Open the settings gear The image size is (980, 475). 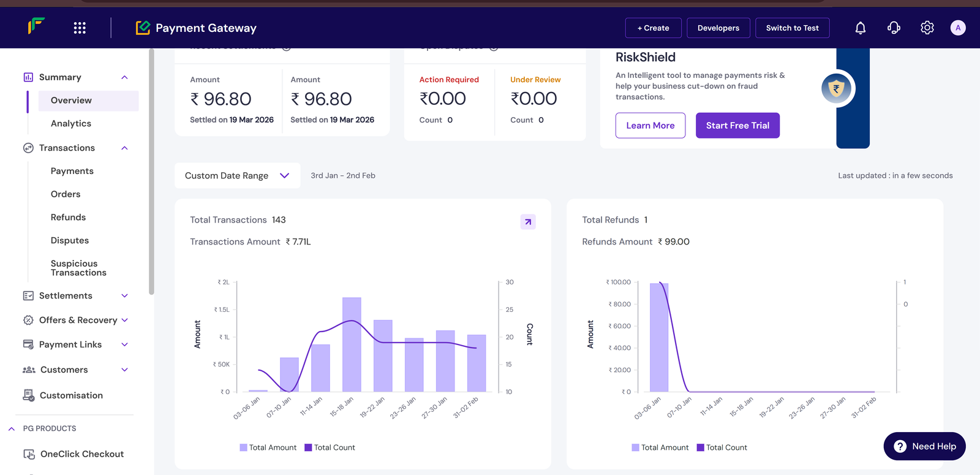click(x=927, y=28)
